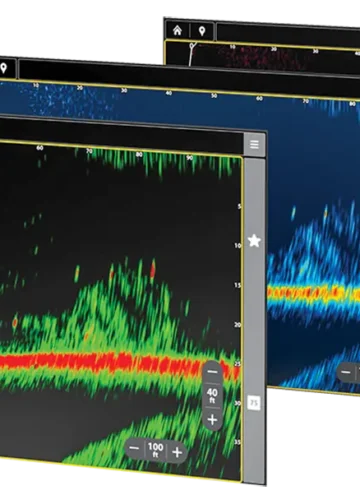This screenshot has width=360, height=504.
Task: Click the title bar beside pin on red screen
Action: pos(288,34)
